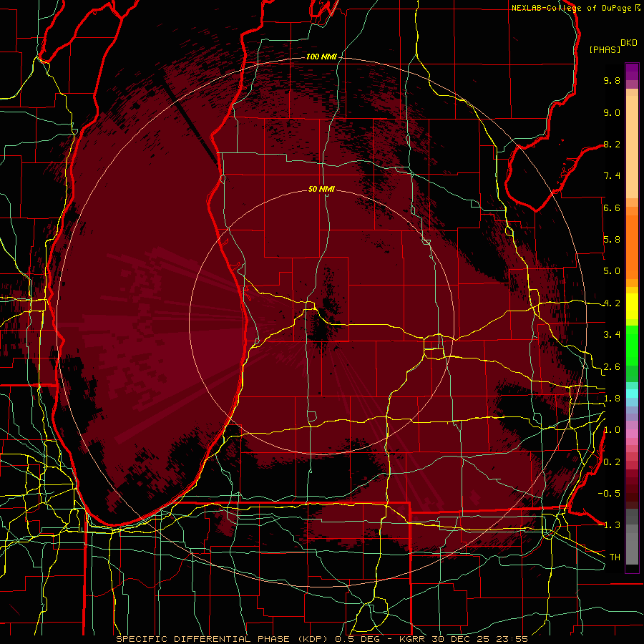Click the 5.0 value on the color scale
Screen dimensions: 644x644
612,271
